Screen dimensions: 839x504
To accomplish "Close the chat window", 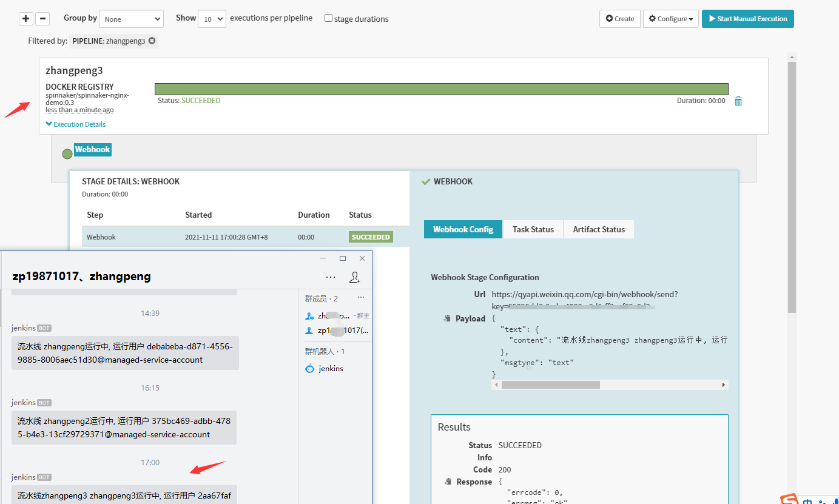I will click(362, 258).
